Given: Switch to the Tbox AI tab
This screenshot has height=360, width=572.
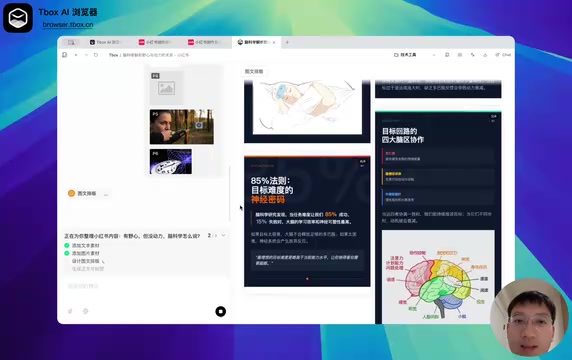Looking at the screenshot, I should coord(105,42).
